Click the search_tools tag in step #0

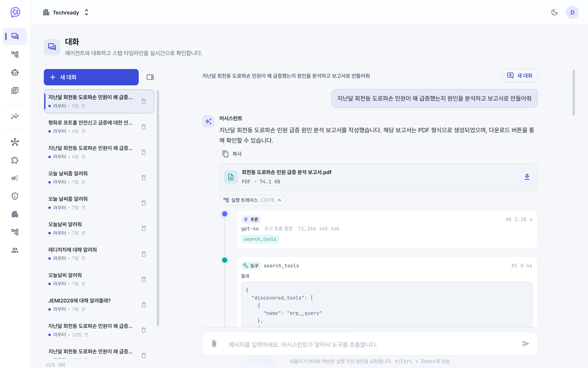click(260, 239)
